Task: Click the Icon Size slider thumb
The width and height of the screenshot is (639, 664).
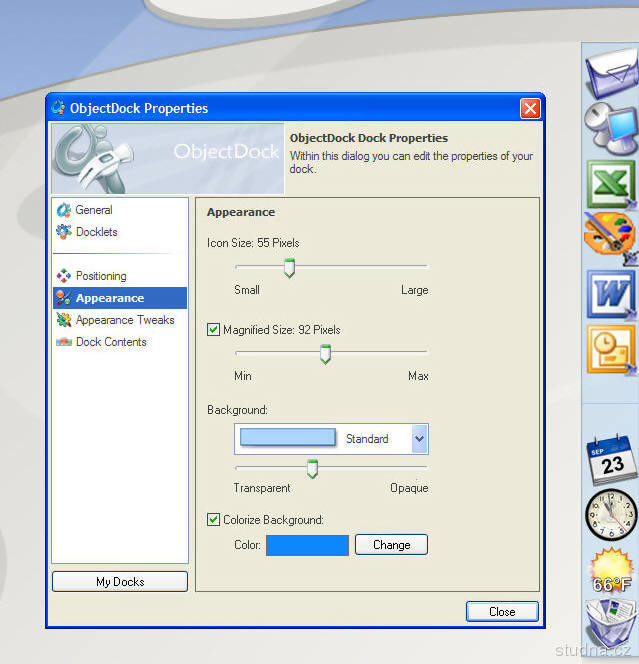Action: [x=289, y=268]
